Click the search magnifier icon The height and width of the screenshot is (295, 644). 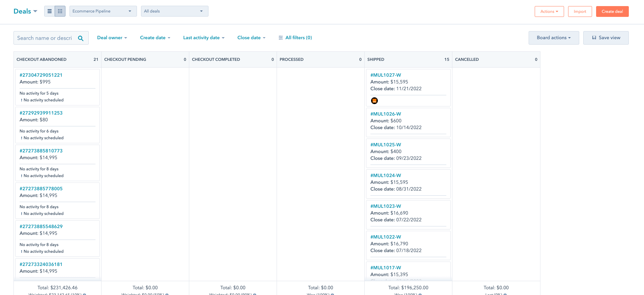point(81,38)
